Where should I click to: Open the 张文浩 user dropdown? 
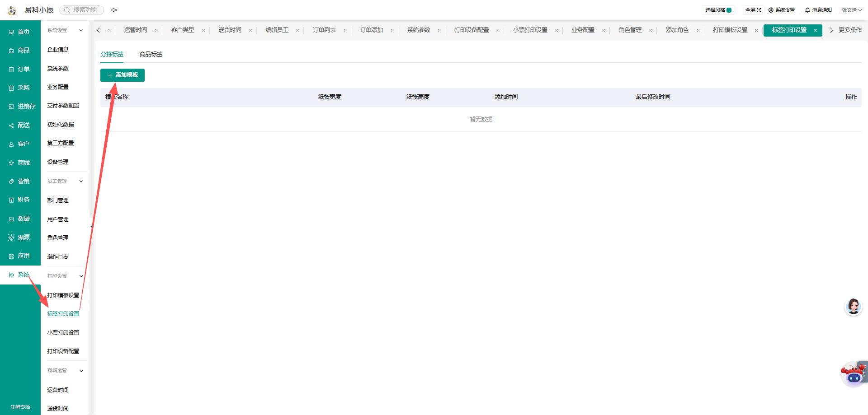point(852,10)
